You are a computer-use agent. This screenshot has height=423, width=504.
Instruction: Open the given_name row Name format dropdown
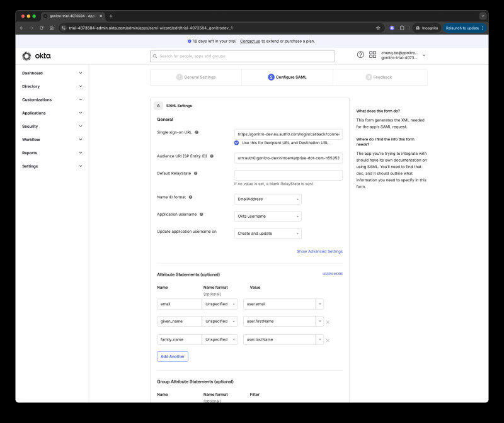[x=220, y=321]
